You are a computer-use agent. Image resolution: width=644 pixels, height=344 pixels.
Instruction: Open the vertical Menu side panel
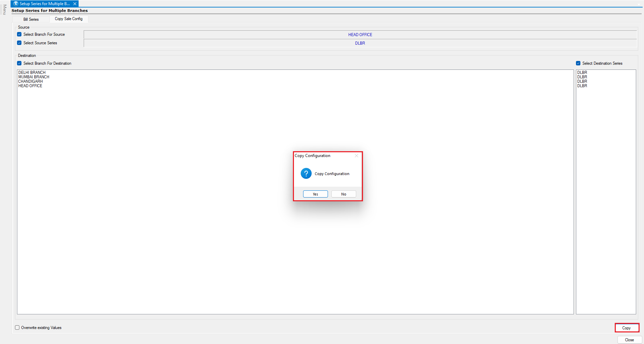point(4,10)
